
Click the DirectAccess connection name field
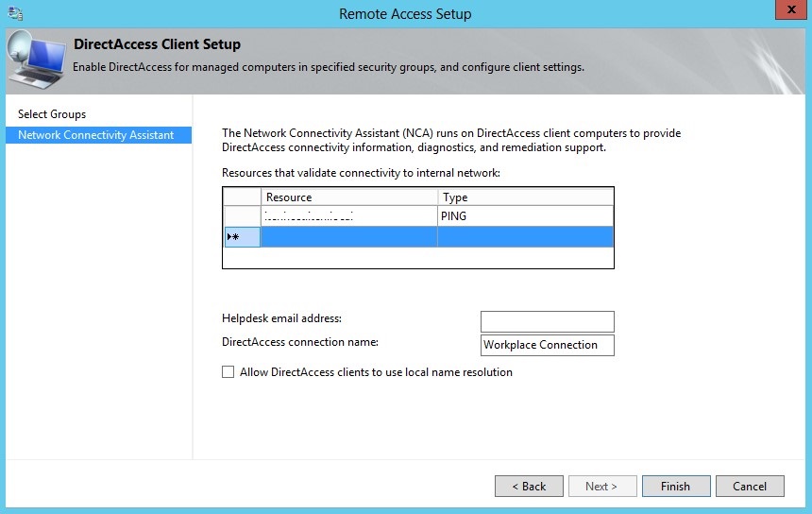pyautogui.click(x=547, y=345)
